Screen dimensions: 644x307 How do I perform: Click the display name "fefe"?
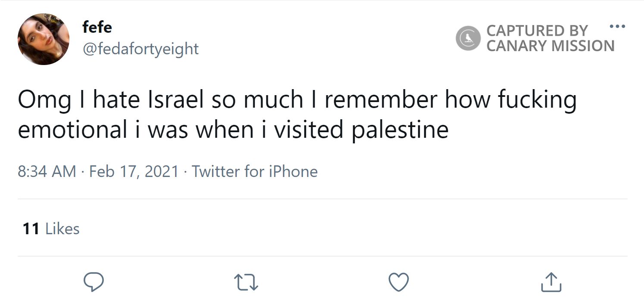[97, 28]
